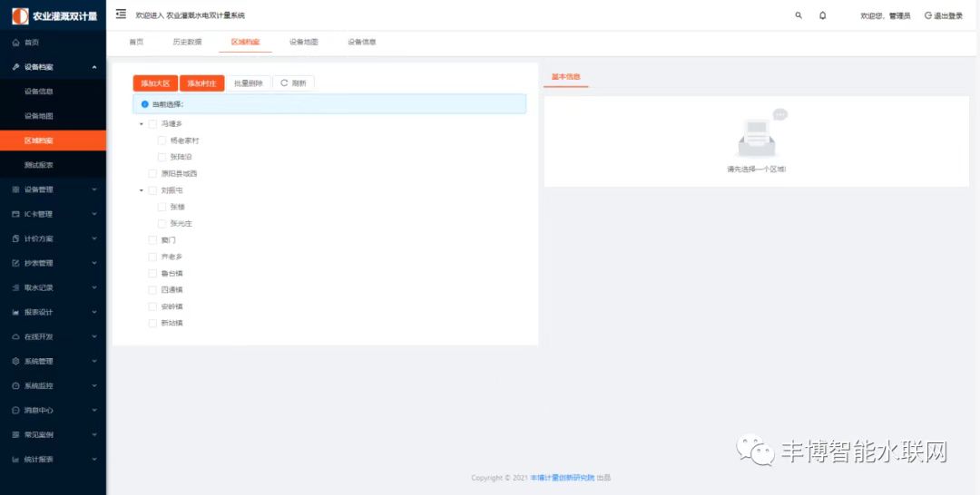This screenshot has width=980, height=495.
Task: Open search via the magnifier icon
Action: coord(799,15)
